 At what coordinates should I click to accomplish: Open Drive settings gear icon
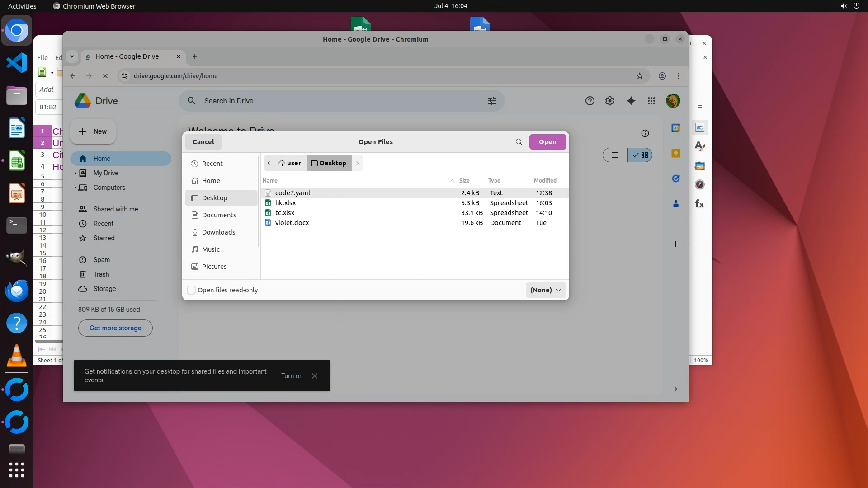click(x=609, y=101)
